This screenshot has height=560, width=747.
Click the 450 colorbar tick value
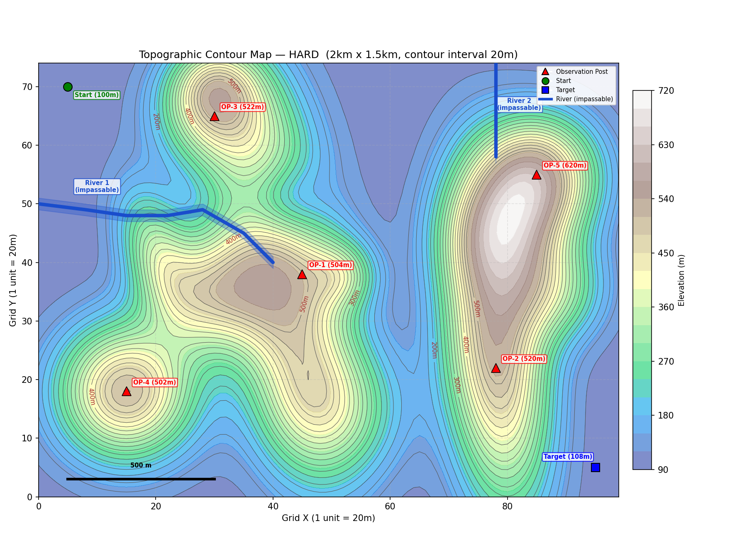(x=666, y=253)
